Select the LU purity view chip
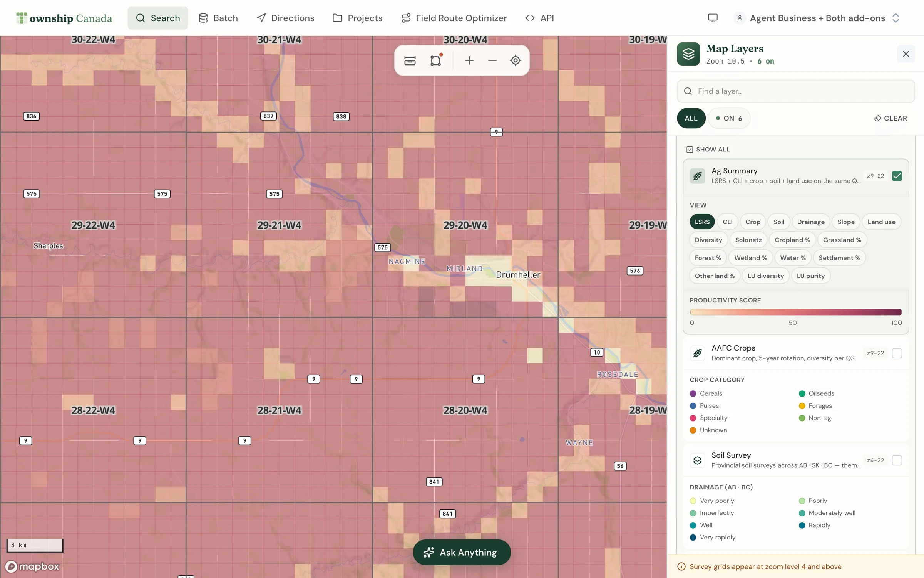This screenshot has height=578, width=924. tap(810, 276)
